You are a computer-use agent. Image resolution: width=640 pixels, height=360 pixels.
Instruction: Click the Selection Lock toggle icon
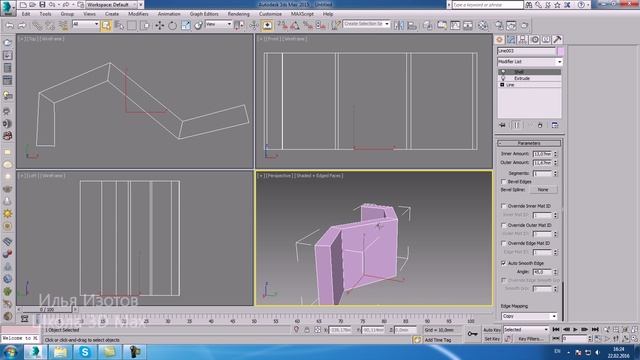[307, 330]
